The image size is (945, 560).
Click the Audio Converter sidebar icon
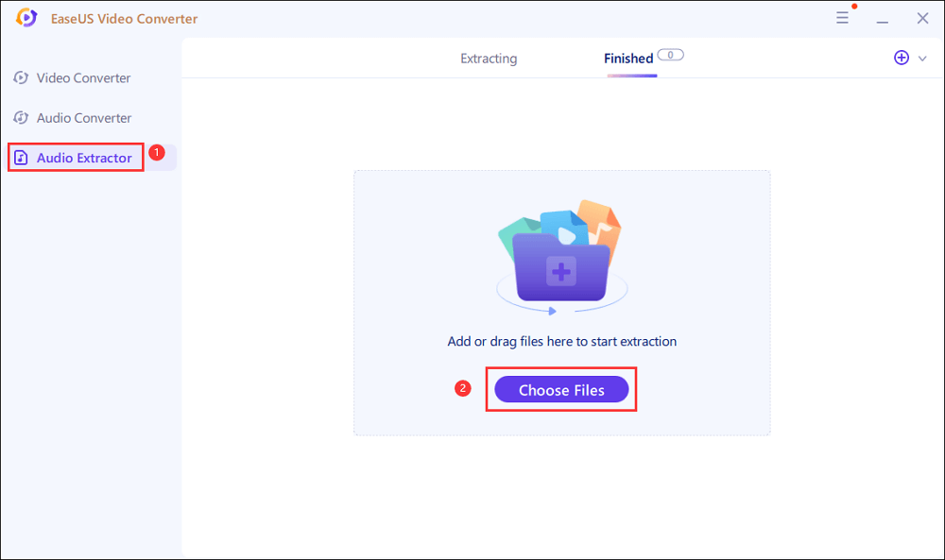click(x=21, y=118)
